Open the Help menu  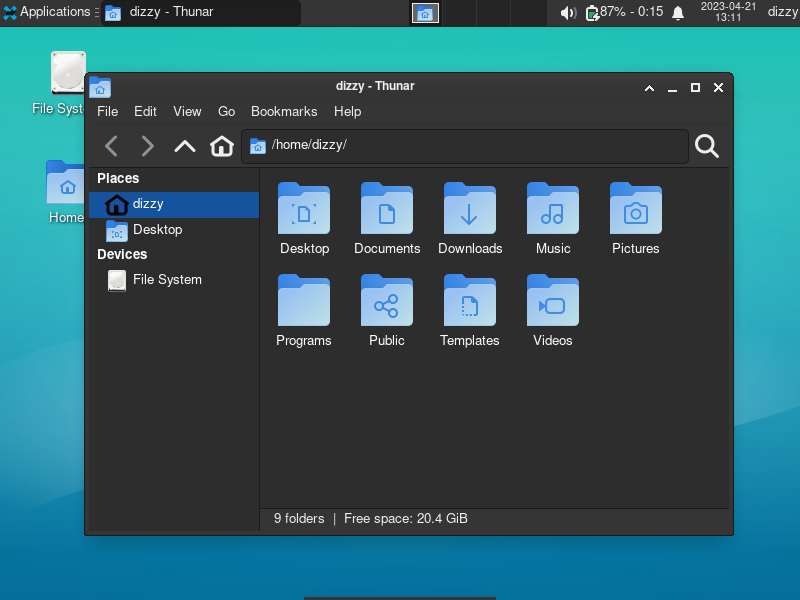point(347,112)
